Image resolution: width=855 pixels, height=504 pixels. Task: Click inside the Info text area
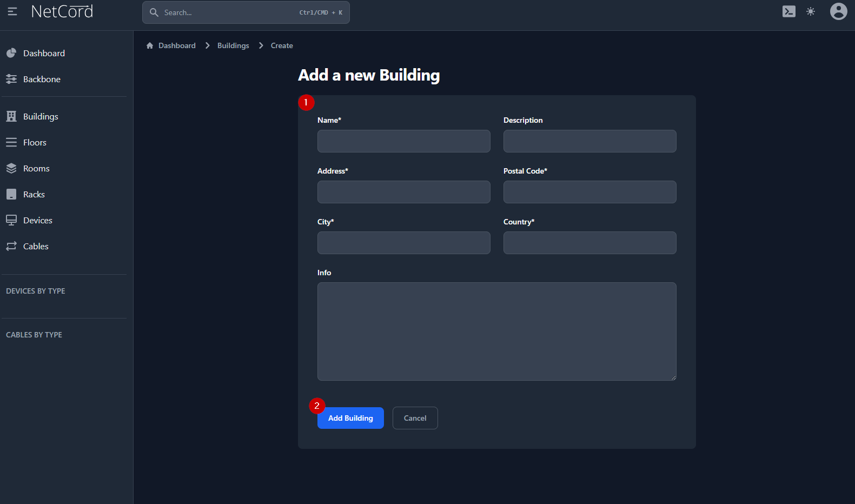(496, 331)
